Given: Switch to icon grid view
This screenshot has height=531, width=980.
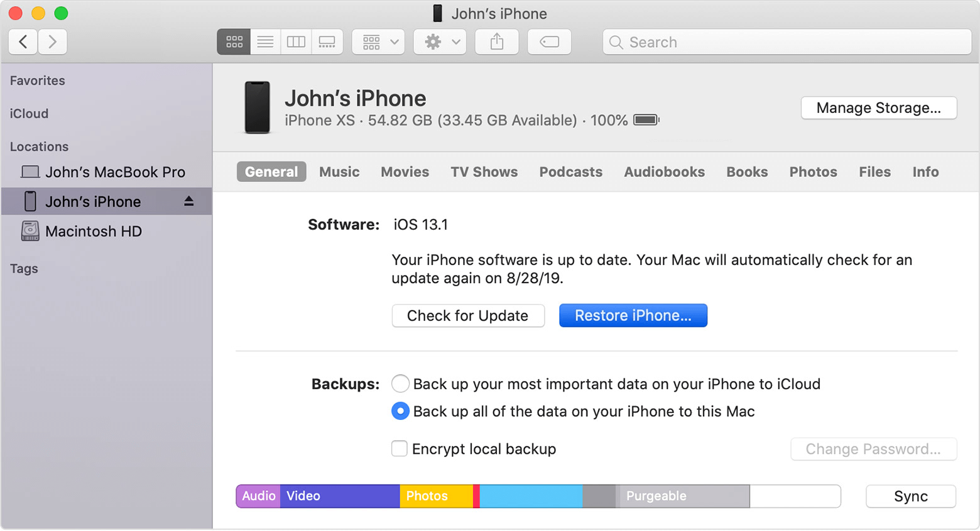Looking at the screenshot, I should point(233,41).
